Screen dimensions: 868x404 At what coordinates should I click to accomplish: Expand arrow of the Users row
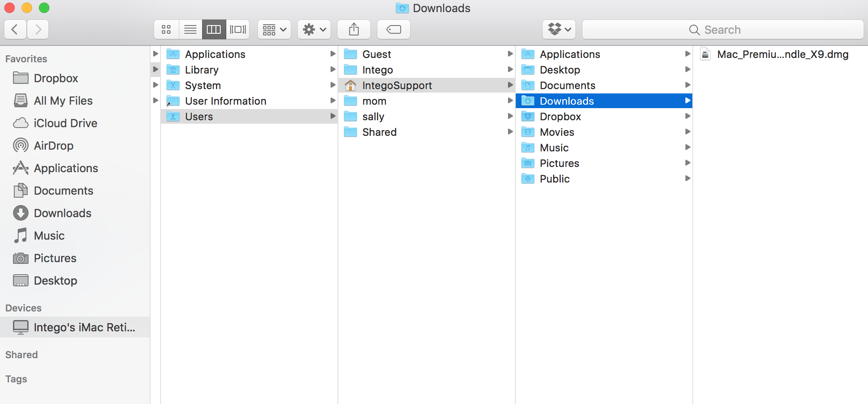[333, 116]
